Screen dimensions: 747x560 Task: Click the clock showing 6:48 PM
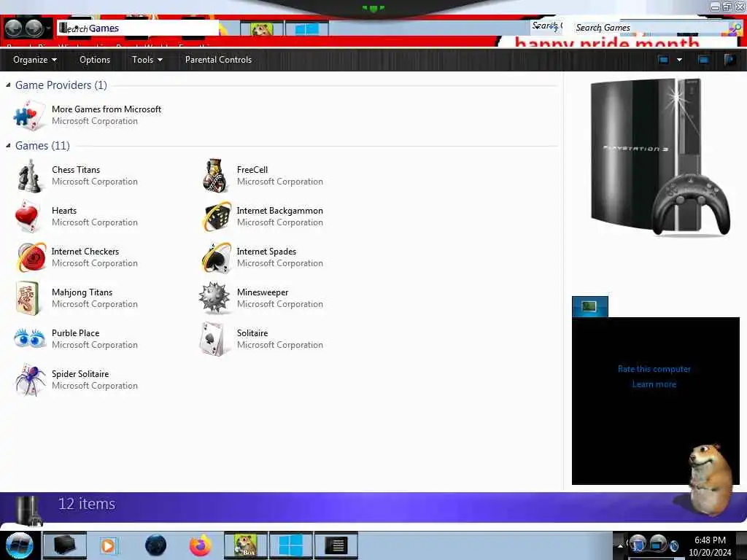pos(710,540)
